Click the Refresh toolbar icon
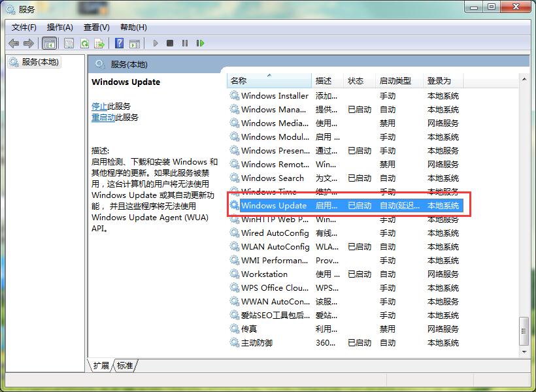This screenshot has width=536, height=392. [x=84, y=43]
